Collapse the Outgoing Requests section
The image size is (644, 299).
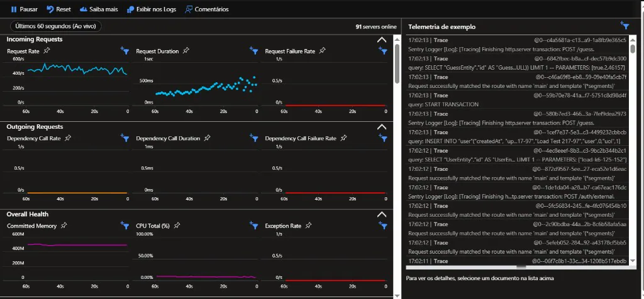point(382,127)
